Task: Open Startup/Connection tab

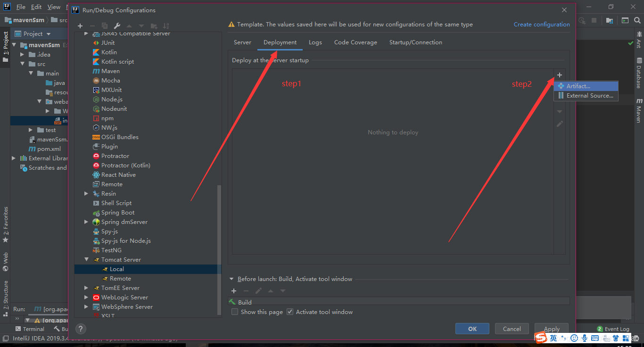Action: (415, 42)
